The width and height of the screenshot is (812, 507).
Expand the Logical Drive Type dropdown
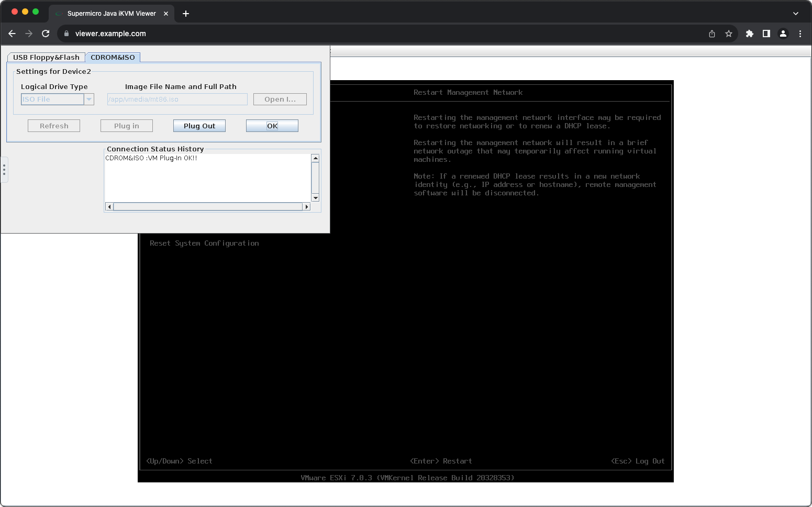[x=89, y=100]
